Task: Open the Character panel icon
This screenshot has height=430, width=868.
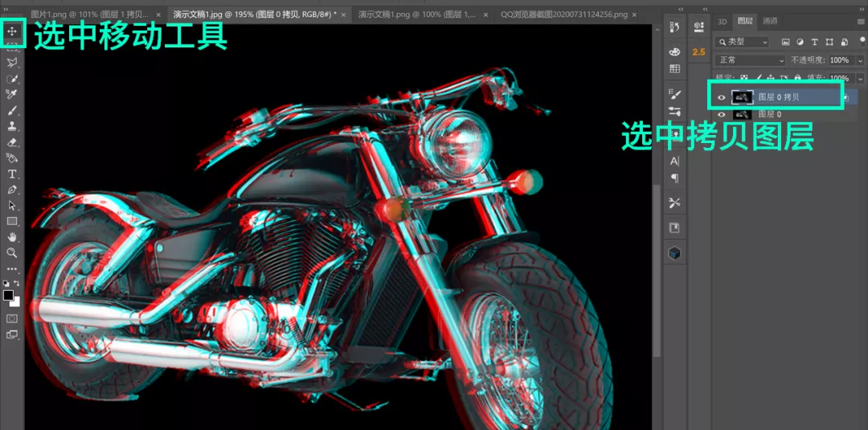Action: coord(674,161)
